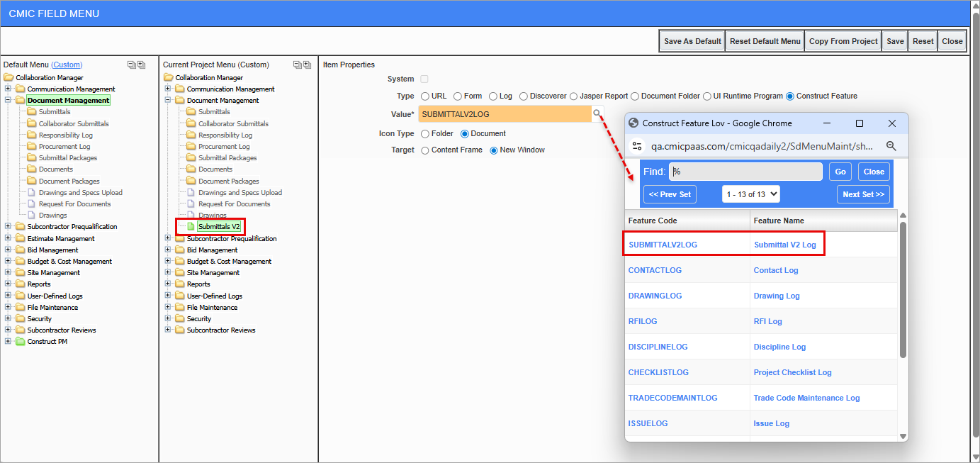Select Log type radio button
The width and height of the screenshot is (980, 463).
coord(493,96)
